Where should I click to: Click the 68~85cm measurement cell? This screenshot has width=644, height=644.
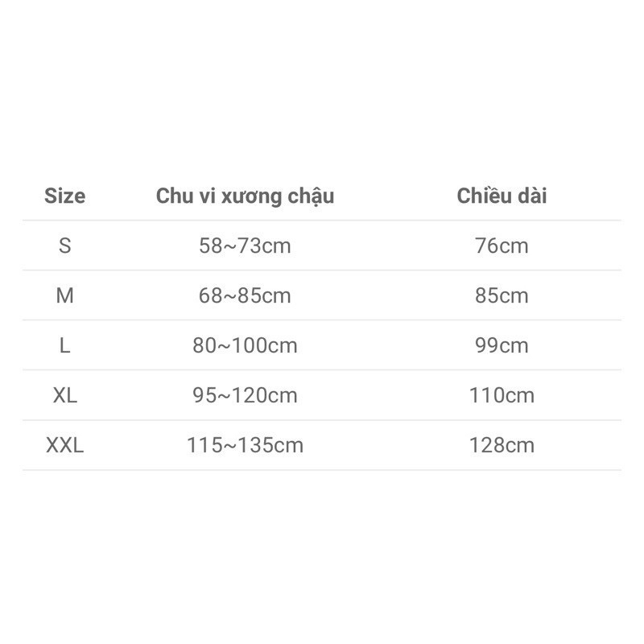(245, 295)
